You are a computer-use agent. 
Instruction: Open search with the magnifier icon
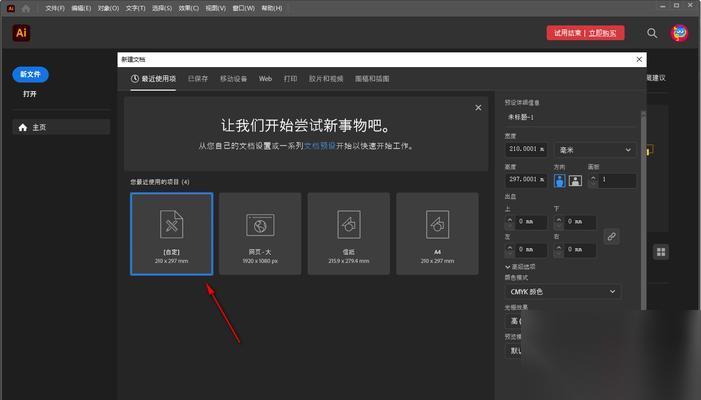[x=652, y=33]
